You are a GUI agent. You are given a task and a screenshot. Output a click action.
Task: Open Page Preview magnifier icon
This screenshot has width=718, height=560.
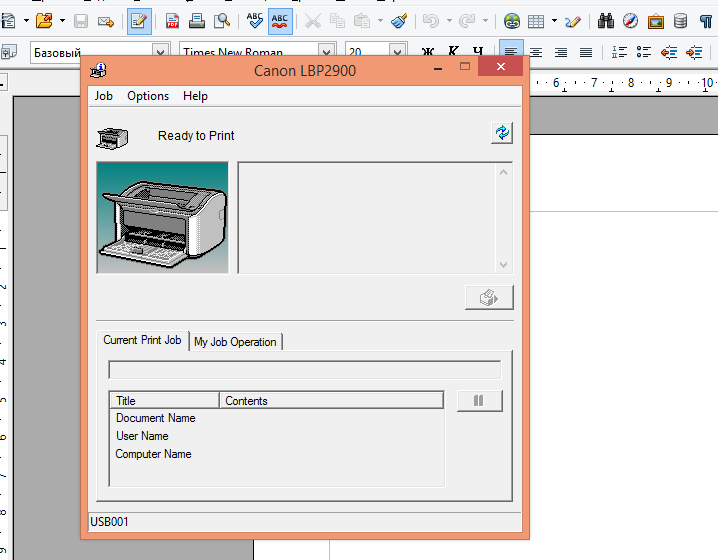click(222, 21)
